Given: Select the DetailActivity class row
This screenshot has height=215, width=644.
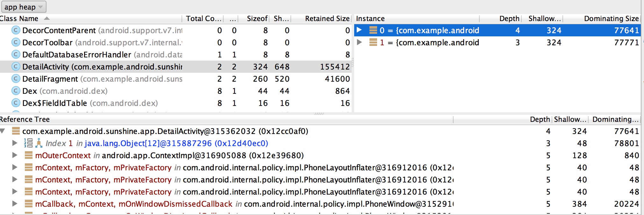Looking at the screenshot, I should tap(175, 67).
